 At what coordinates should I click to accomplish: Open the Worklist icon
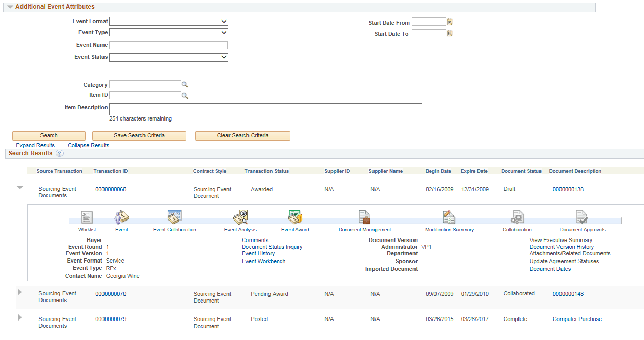pyautogui.click(x=87, y=216)
